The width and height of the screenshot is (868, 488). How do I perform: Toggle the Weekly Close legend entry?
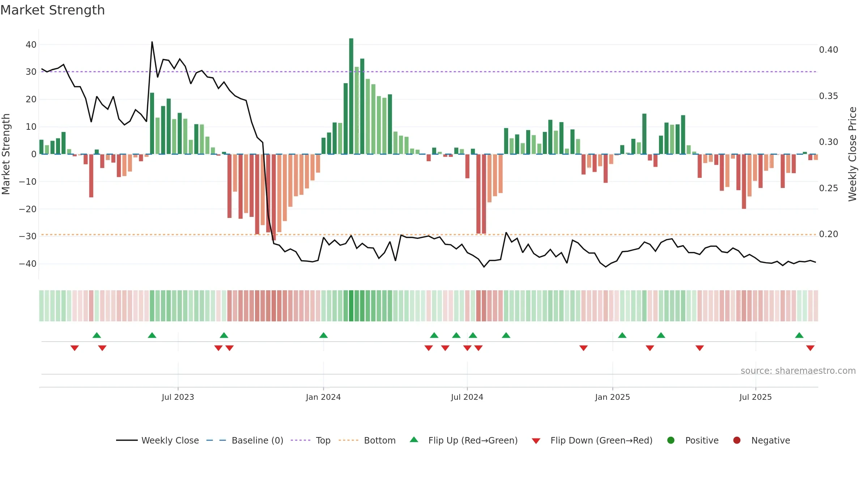pos(157,440)
